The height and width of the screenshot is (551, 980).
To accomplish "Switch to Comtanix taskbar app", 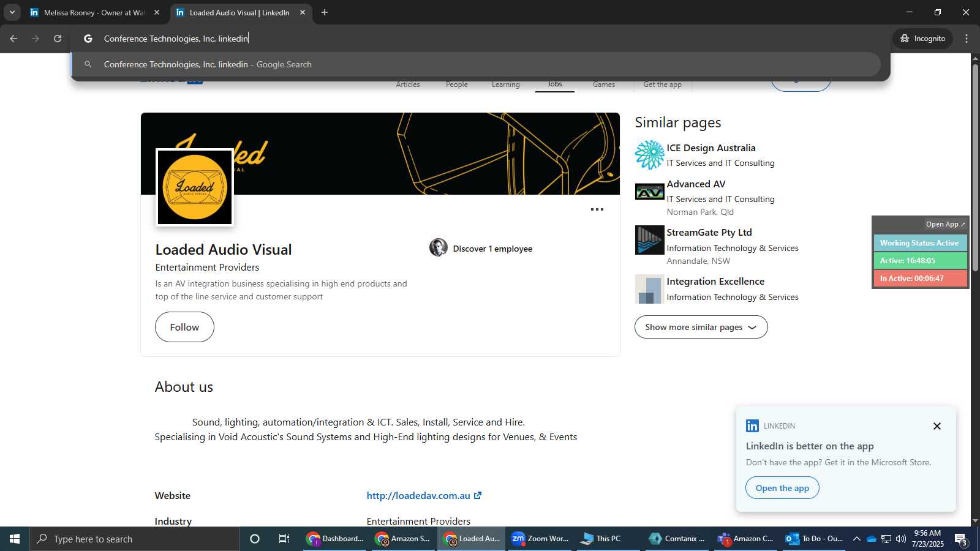I will [x=677, y=539].
